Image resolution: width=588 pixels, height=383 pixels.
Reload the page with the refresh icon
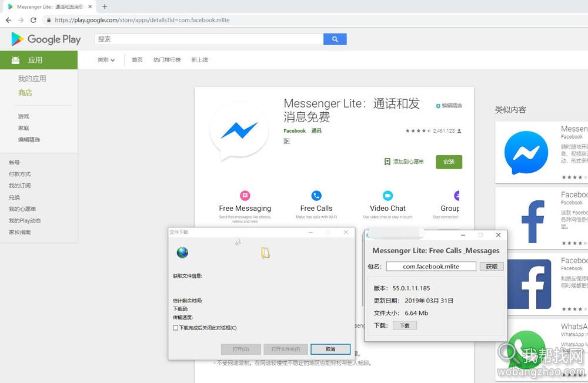[34, 20]
